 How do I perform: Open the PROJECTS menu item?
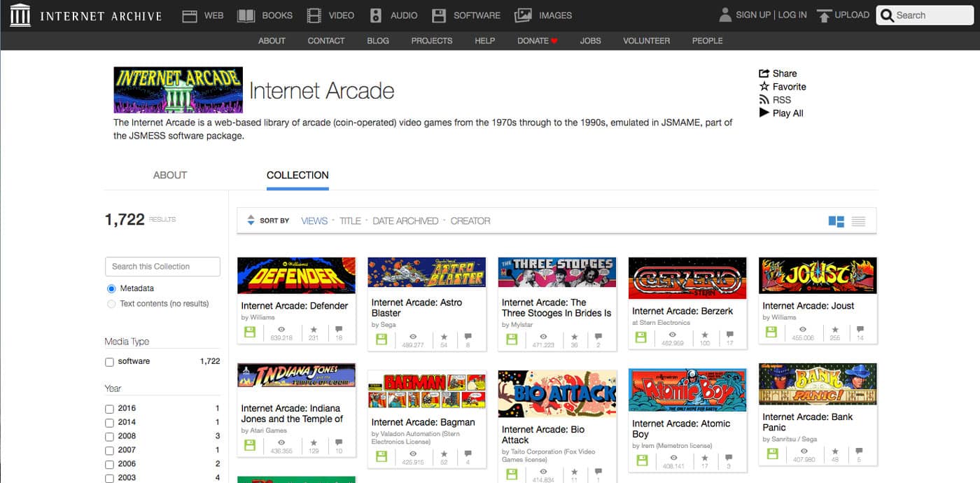coord(432,41)
